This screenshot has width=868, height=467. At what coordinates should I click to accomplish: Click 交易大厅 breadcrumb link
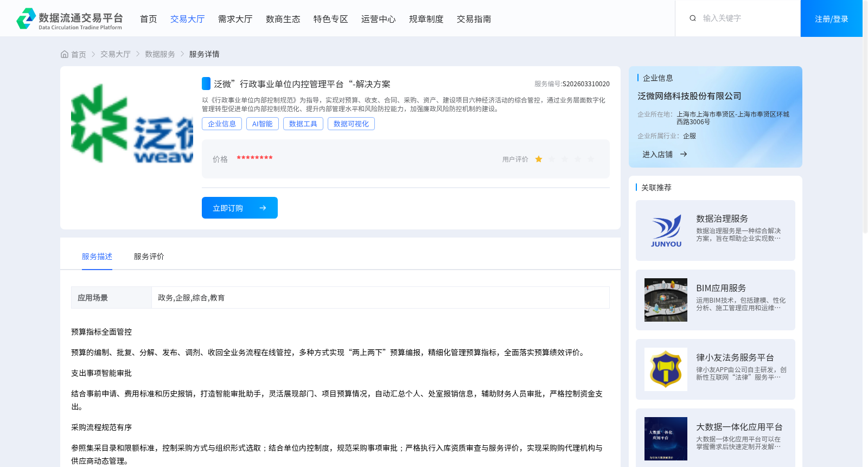pyautogui.click(x=116, y=54)
